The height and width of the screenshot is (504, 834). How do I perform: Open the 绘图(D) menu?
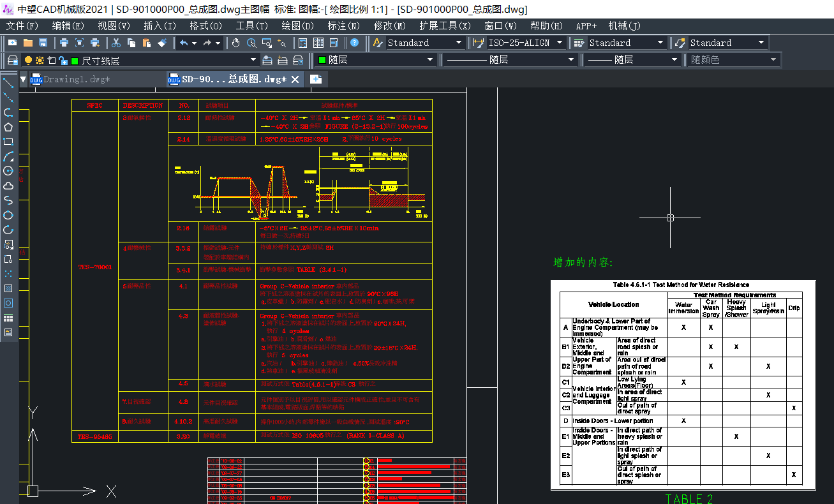297,26
